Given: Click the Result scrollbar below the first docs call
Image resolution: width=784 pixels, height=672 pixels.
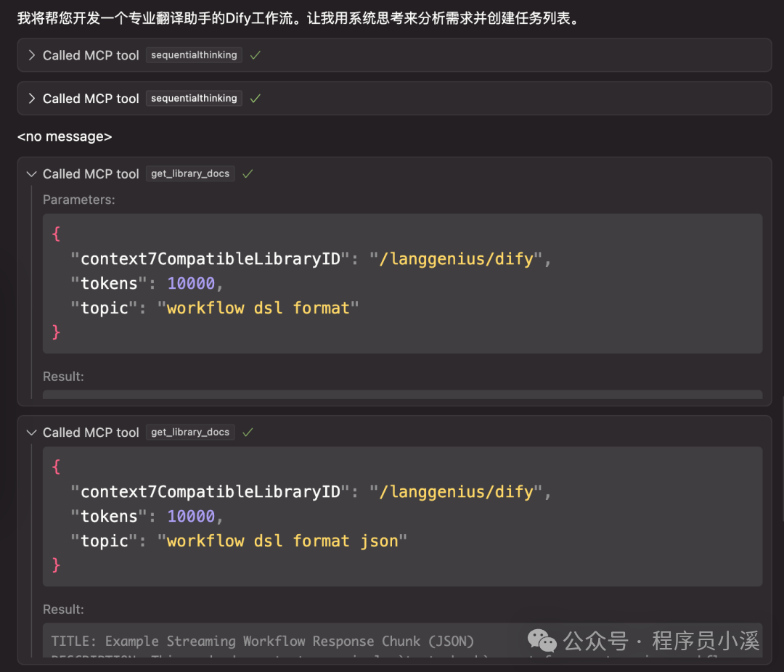Looking at the screenshot, I should pyautogui.click(x=404, y=395).
